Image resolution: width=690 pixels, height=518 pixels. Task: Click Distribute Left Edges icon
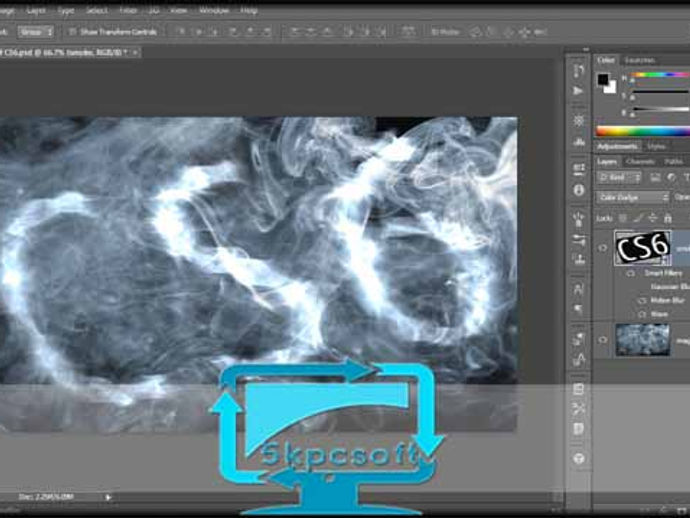348,32
